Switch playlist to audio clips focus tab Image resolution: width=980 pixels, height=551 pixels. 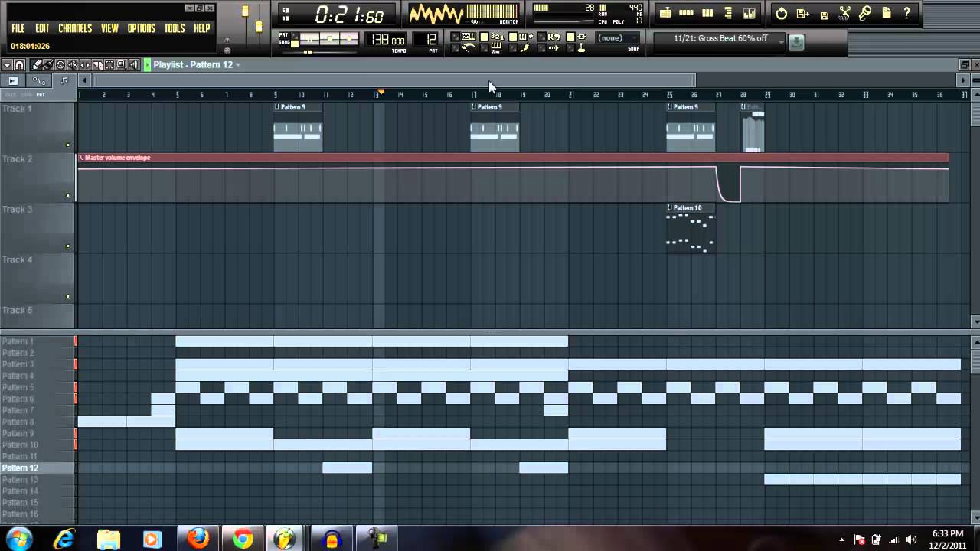[13, 80]
